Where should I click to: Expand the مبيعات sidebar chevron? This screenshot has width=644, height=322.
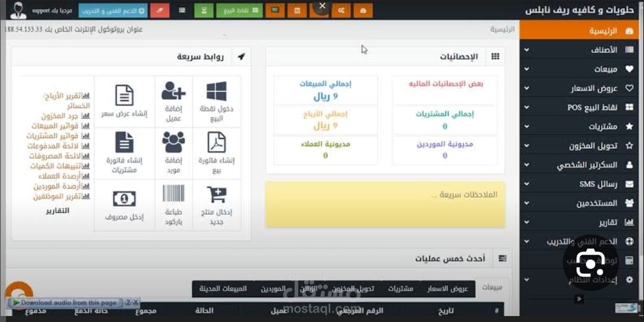click(527, 69)
